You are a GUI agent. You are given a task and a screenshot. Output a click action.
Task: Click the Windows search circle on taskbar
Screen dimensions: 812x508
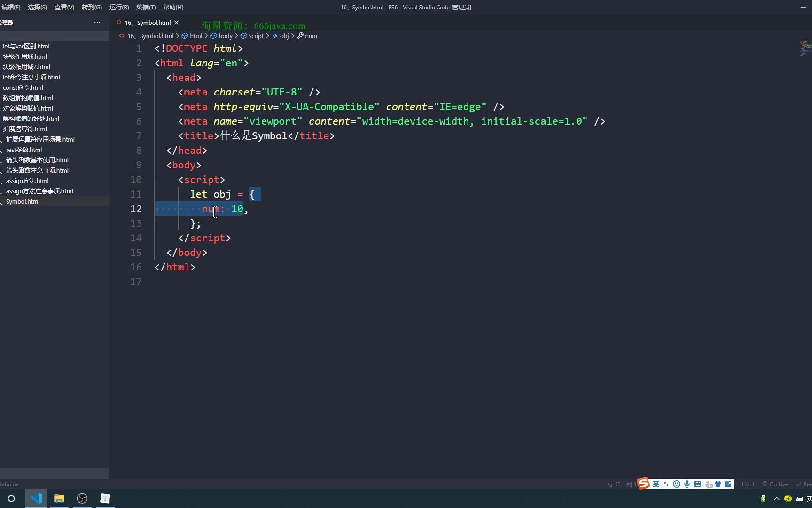(11, 499)
